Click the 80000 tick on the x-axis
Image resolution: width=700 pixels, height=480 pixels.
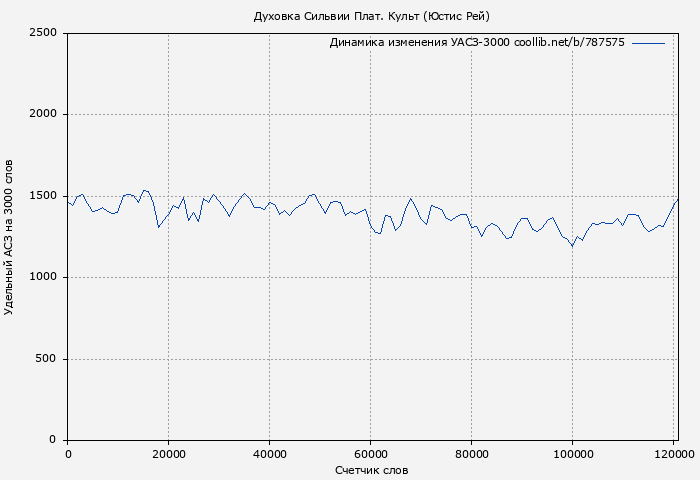tap(472, 454)
